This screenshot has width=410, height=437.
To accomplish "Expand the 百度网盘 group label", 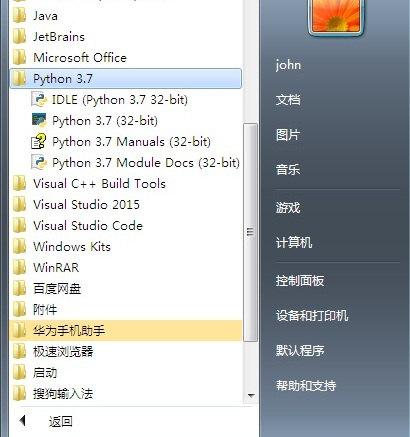I will (57, 289).
